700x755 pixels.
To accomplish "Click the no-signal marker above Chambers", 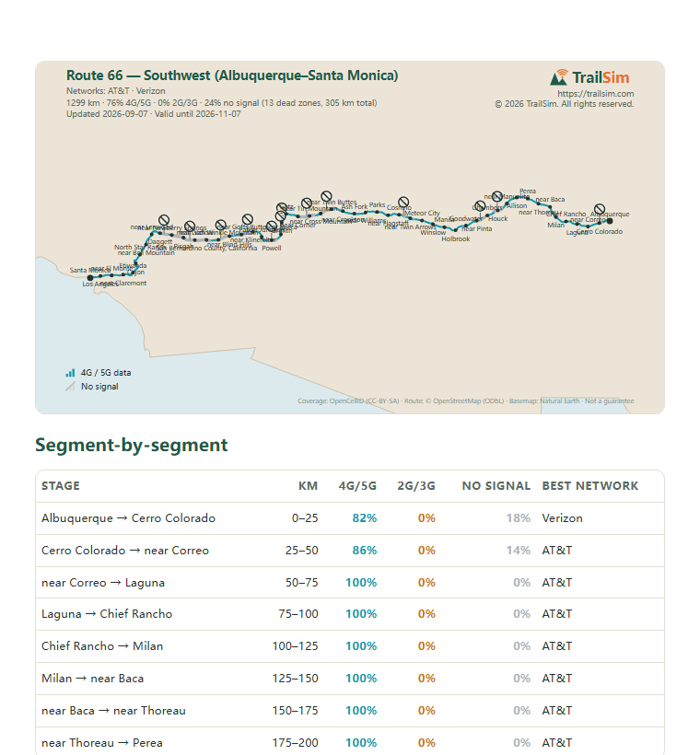I will coord(480,206).
